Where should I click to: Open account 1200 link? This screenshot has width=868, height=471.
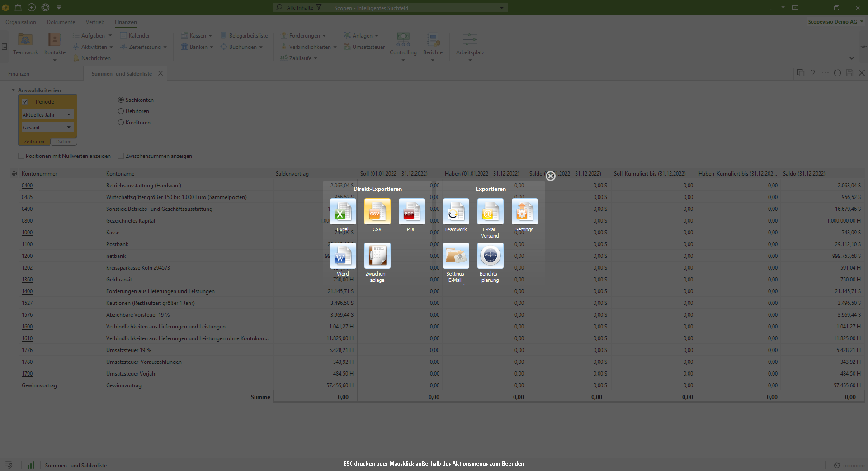pyautogui.click(x=27, y=256)
